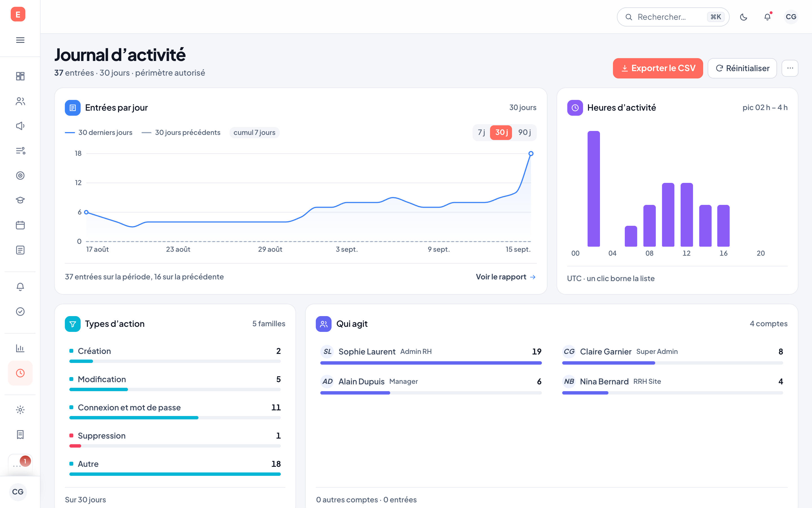Toggle the 30 jours précédents legend series

pos(181,132)
